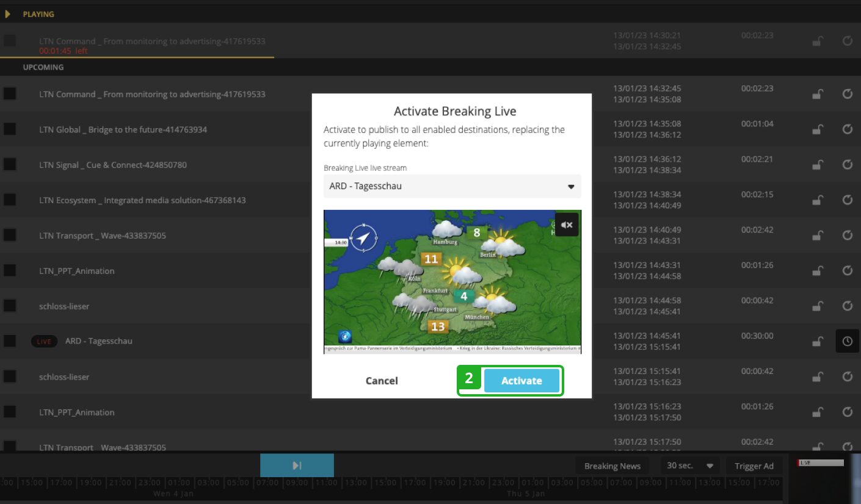
Task: Click lock icon on LTN Signal Cue & Connect row
Action: coord(817,165)
